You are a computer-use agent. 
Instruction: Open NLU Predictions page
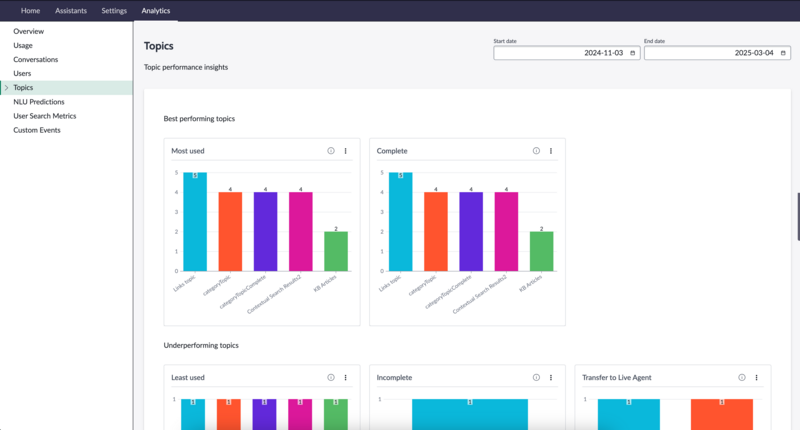[x=39, y=102]
